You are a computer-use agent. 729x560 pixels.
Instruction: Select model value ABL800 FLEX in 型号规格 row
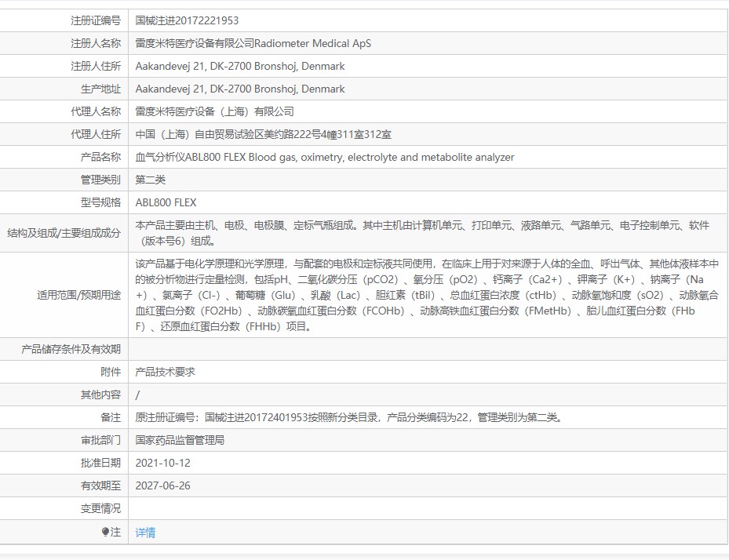point(166,202)
